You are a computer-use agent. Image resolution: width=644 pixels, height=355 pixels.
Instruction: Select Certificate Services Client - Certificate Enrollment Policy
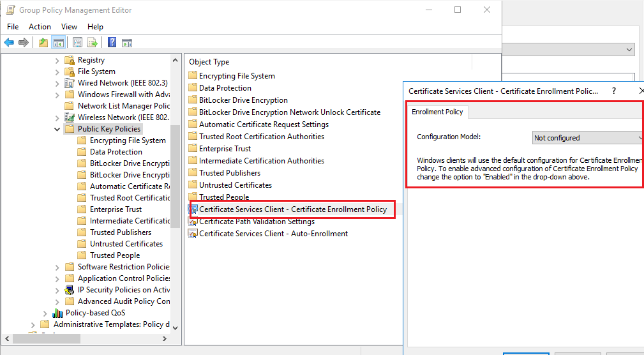pyautogui.click(x=293, y=209)
